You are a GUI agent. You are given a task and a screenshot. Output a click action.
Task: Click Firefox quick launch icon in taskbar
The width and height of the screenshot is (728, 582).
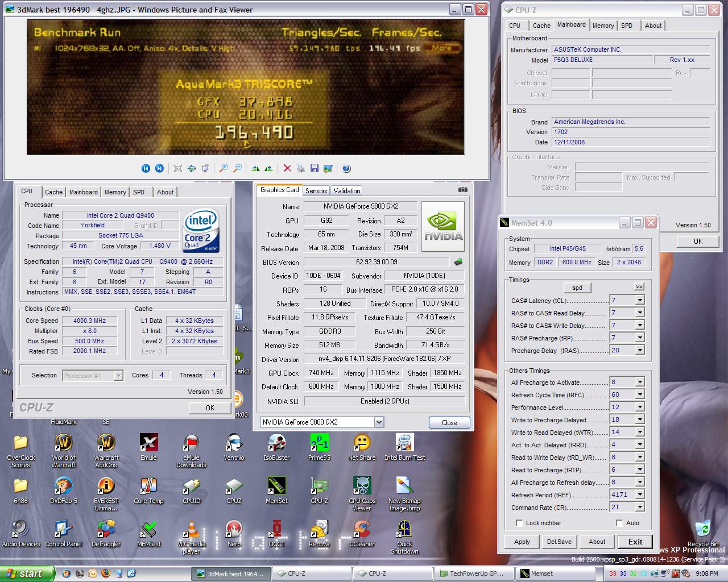pos(106,573)
